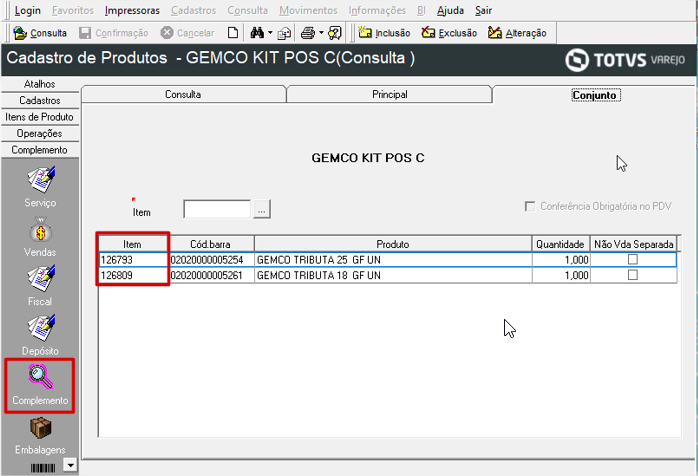This screenshot has height=476, width=698.
Task: Open the dropdown arrow beside the printer
Action: pyautogui.click(x=321, y=33)
